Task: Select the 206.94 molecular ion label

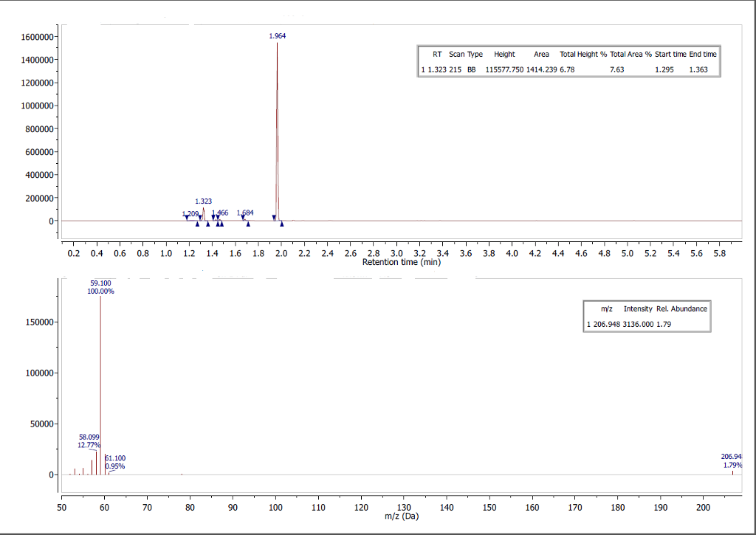Action: pos(730,458)
